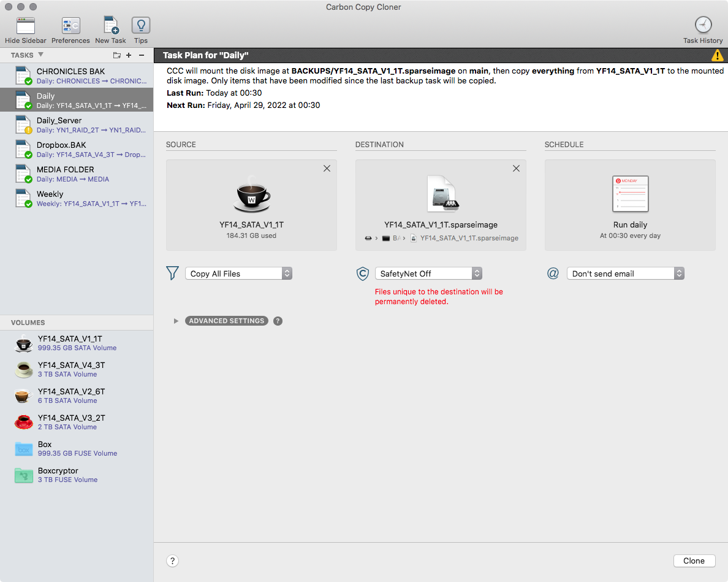728x582 pixels.
Task: Click the 'Last Run: Today at 00:30' text
Action: tap(214, 93)
